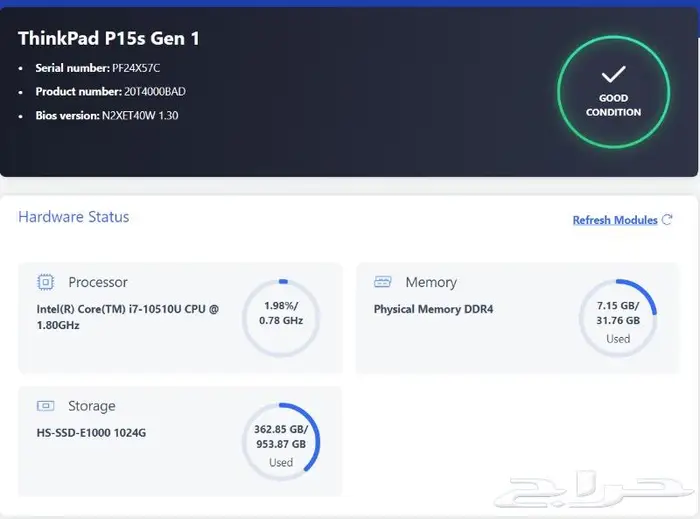
Task: Click the Processor card title
Action: coord(98,282)
